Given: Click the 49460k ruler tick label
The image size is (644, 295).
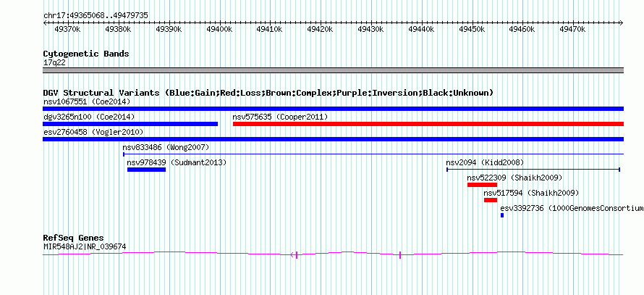Looking at the screenshot, I should pyautogui.click(x=522, y=30).
